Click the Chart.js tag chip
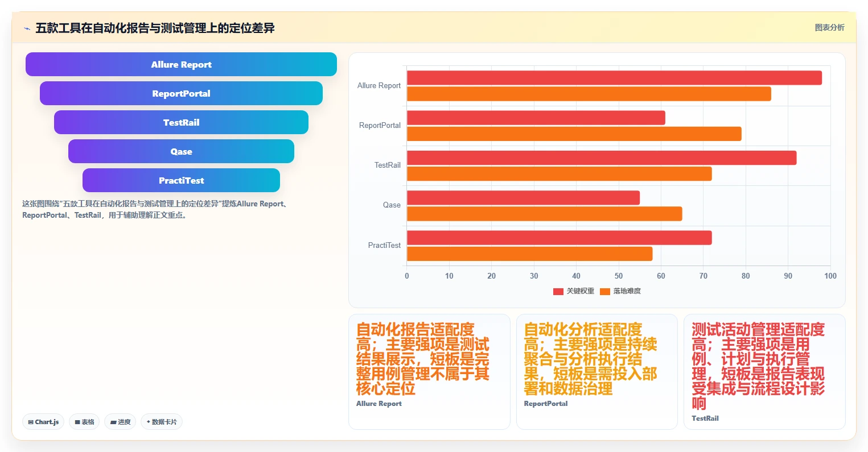The height and width of the screenshot is (452, 868). [43, 422]
